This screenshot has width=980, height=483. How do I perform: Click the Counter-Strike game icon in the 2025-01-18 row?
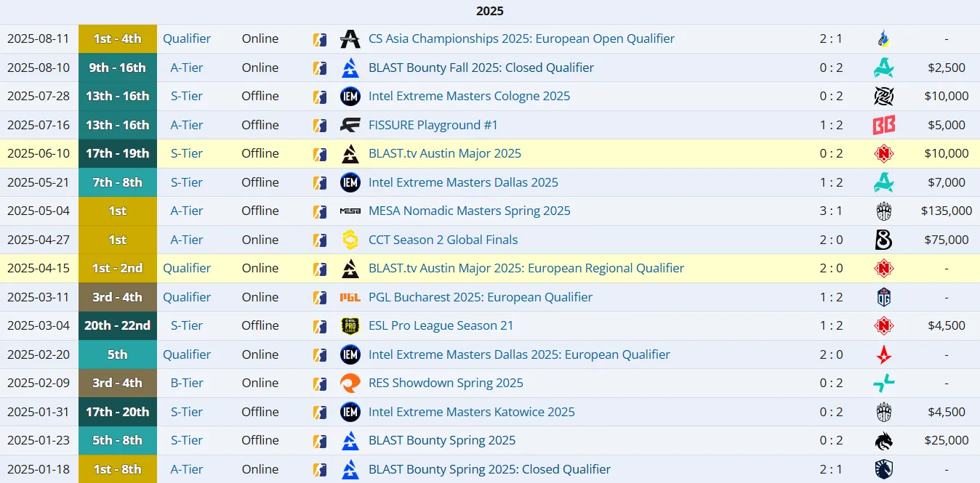pyautogui.click(x=319, y=469)
